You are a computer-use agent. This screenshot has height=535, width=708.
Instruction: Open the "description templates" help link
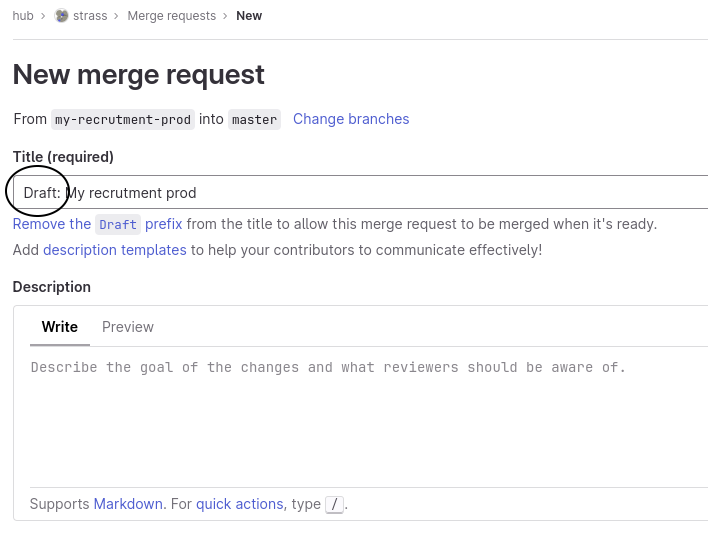coord(114,250)
